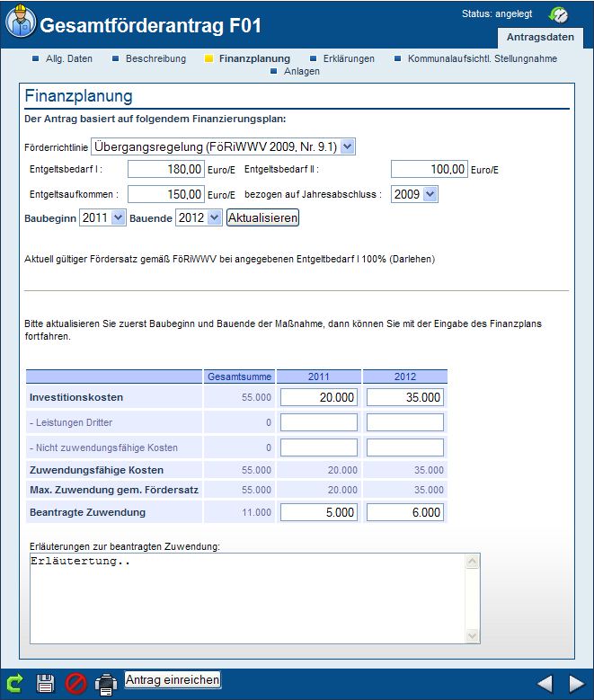Save the form via the floppy disk icon
Screen dimensions: 594x700
tap(45, 684)
